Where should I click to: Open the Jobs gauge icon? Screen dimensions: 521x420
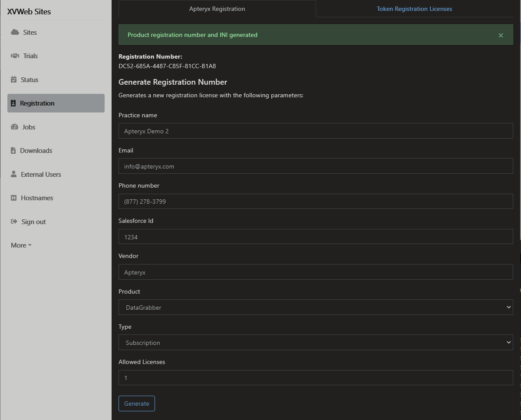point(15,127)
